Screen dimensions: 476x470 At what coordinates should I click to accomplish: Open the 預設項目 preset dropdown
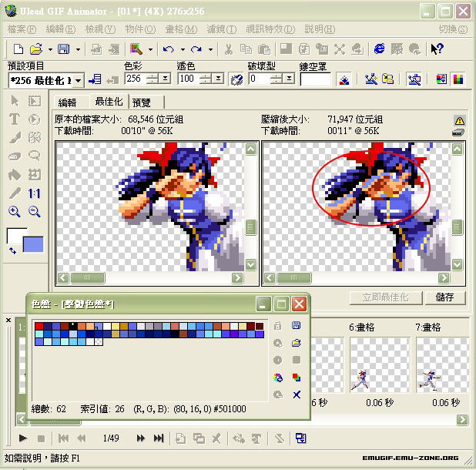[x=78, y=79]
